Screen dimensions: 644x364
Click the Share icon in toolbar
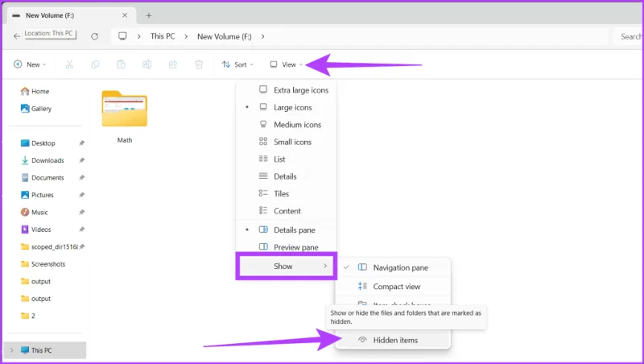pyautogui.click(x=173, y=64)
